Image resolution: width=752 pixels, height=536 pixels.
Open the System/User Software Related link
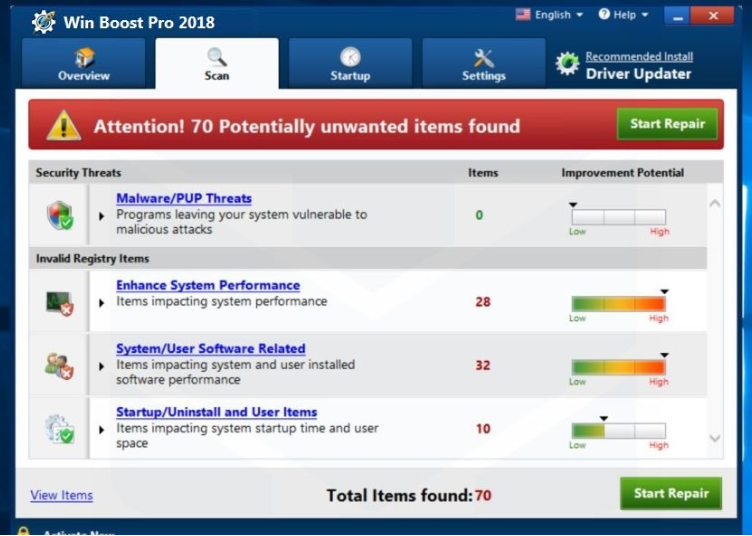(211, 349)
